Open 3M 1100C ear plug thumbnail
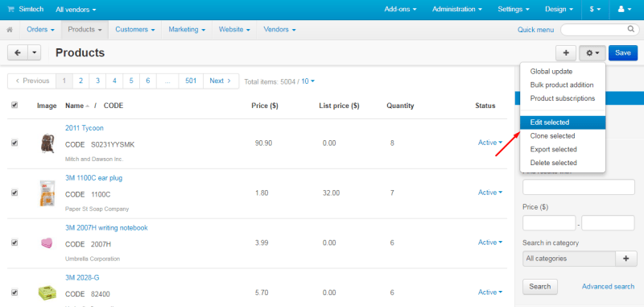This screenshot has width=644, height=307. coord(47,193)
